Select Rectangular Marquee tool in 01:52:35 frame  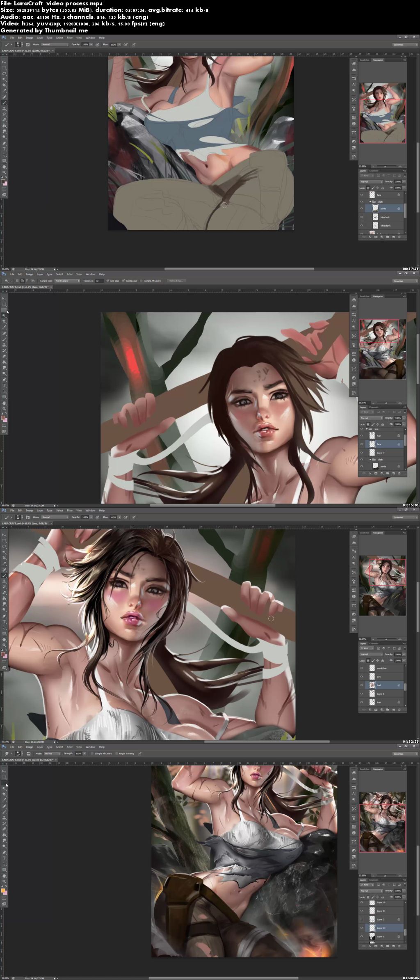click(x=4, y=540)
